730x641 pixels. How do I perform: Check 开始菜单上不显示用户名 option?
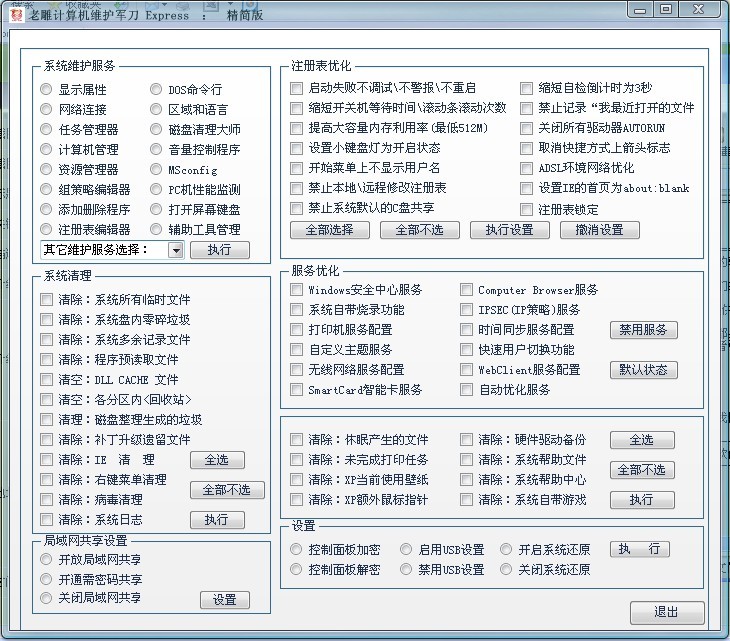tap(297, 168)
